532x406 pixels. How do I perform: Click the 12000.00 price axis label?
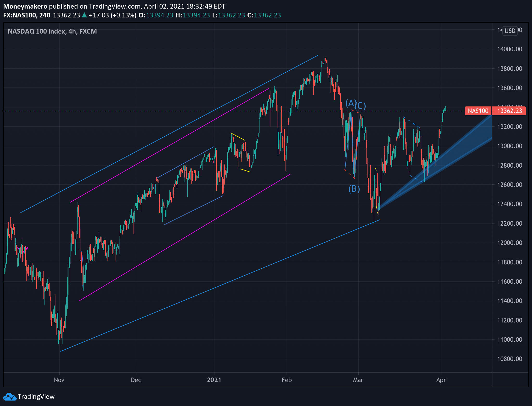pos(510,243)
